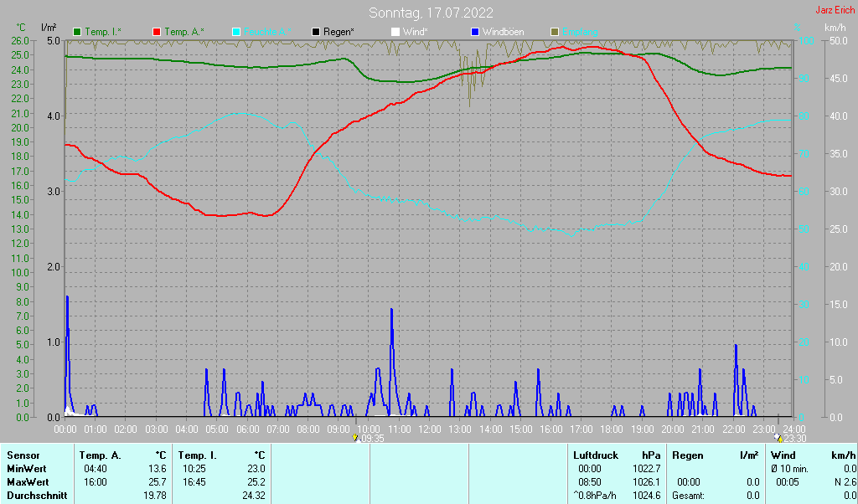
Task: Click the Regen Gesamt total value
Action: click(x=752, y=496)
